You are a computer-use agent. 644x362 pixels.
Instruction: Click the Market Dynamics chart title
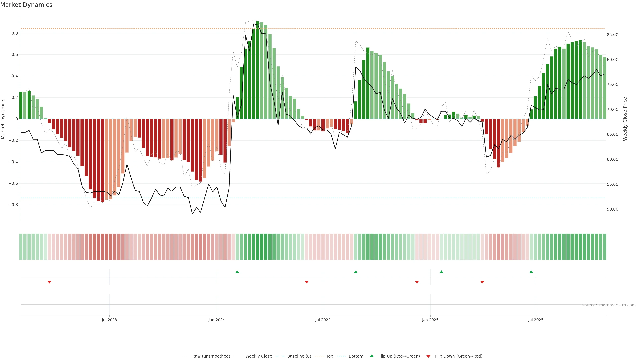tap(26, 5)
